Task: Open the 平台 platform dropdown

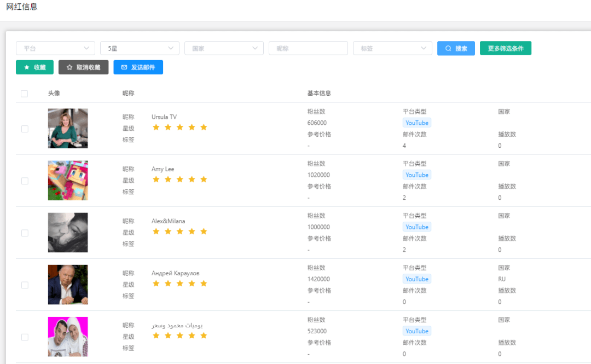Action: [x=55, y=48]
